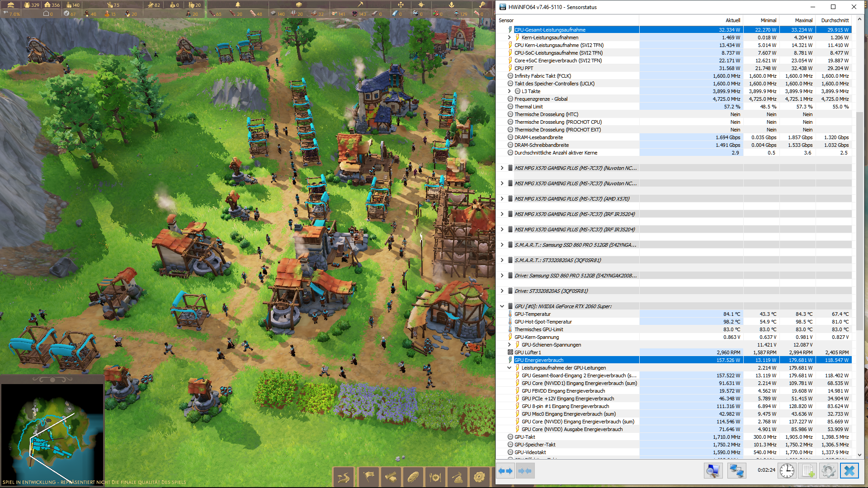
Task: Open HWiNFO sensor settings gear
Action: coord(828,471)
